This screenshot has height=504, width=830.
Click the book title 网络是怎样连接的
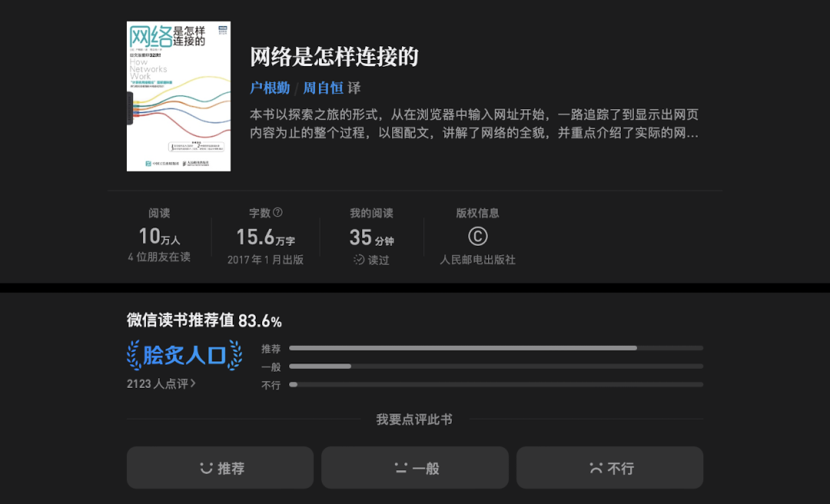[332, 57]
